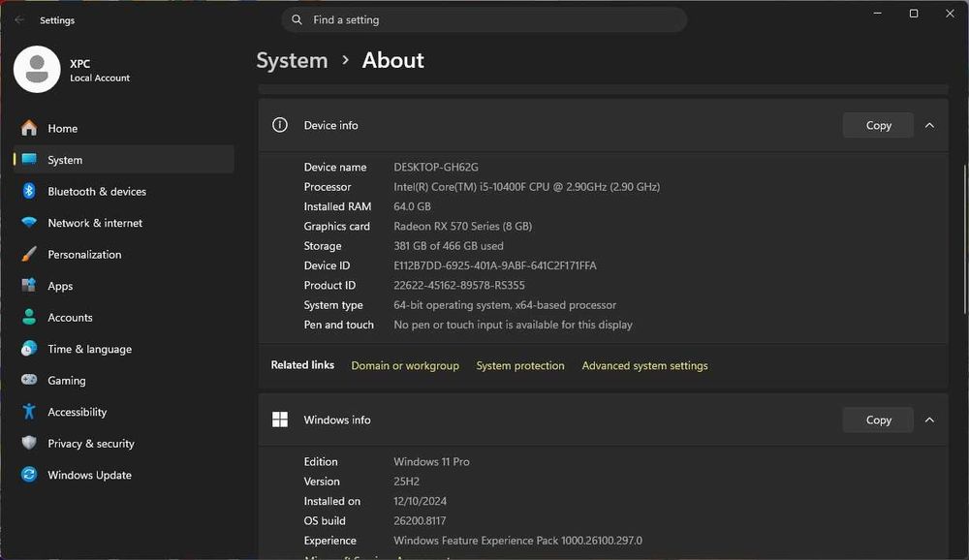Click Windows Feature Experience Pack text
969x560 pixels.
517,541
